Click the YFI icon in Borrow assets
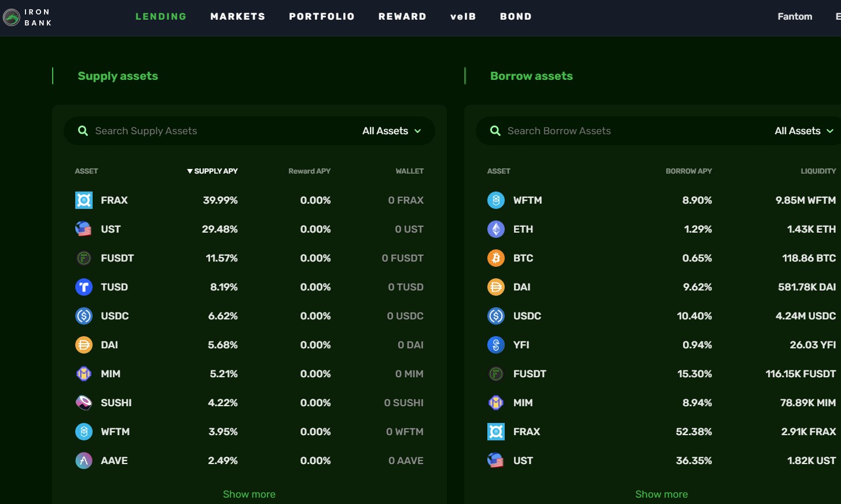 point(496,345)
